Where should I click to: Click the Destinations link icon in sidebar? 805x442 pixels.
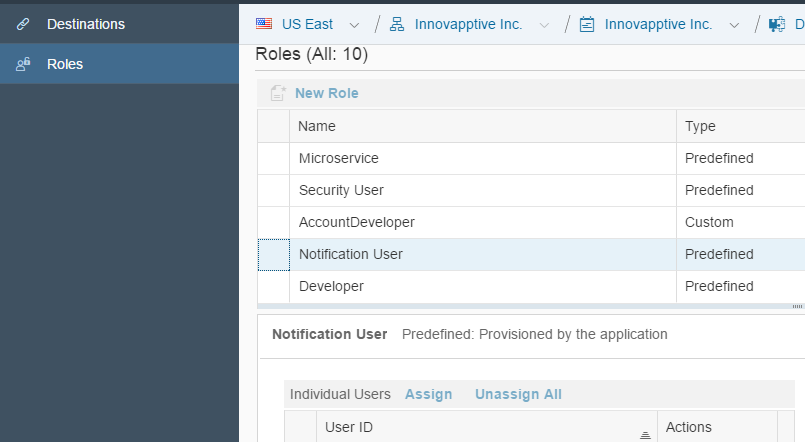(x=23, y=23)
